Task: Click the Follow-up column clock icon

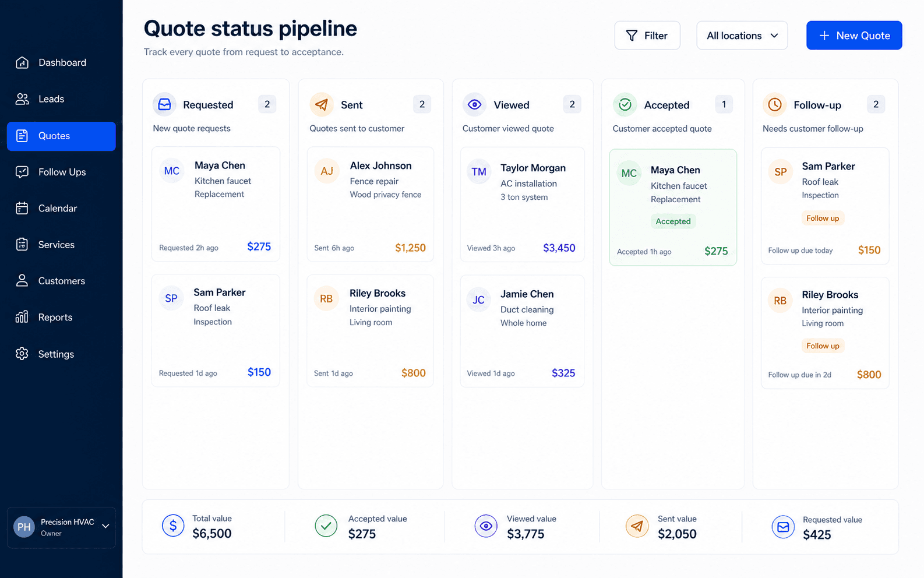Action: [775, 104]
